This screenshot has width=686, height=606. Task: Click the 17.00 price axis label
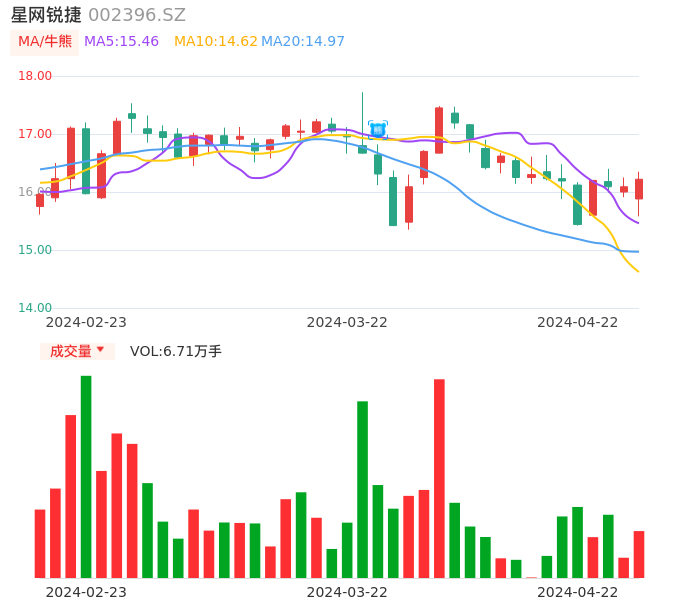pos(36,134)
